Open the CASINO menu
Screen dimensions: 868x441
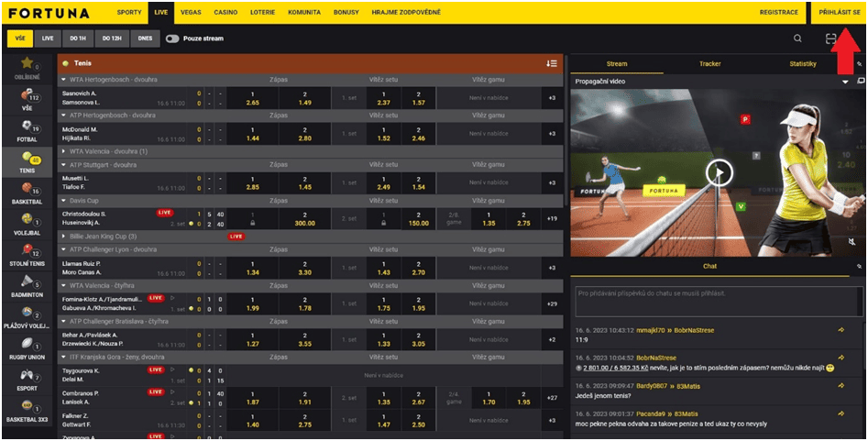[225, 12]
